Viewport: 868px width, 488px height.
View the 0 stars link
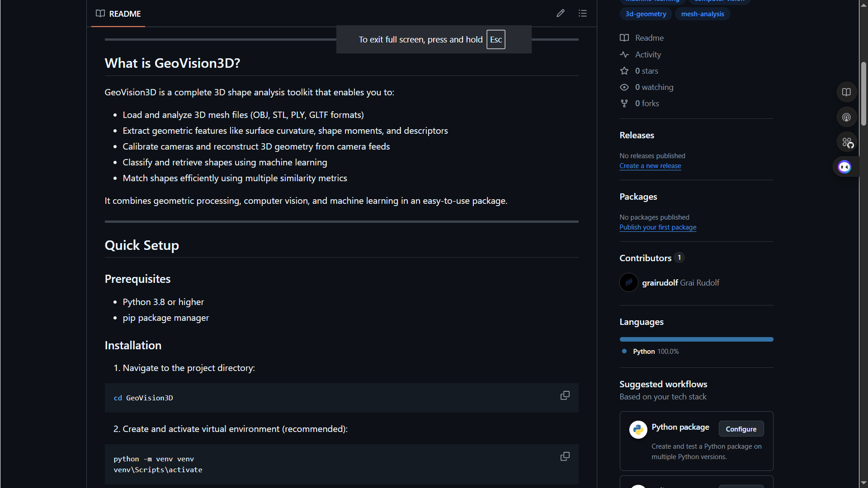[x=646, y=71]
